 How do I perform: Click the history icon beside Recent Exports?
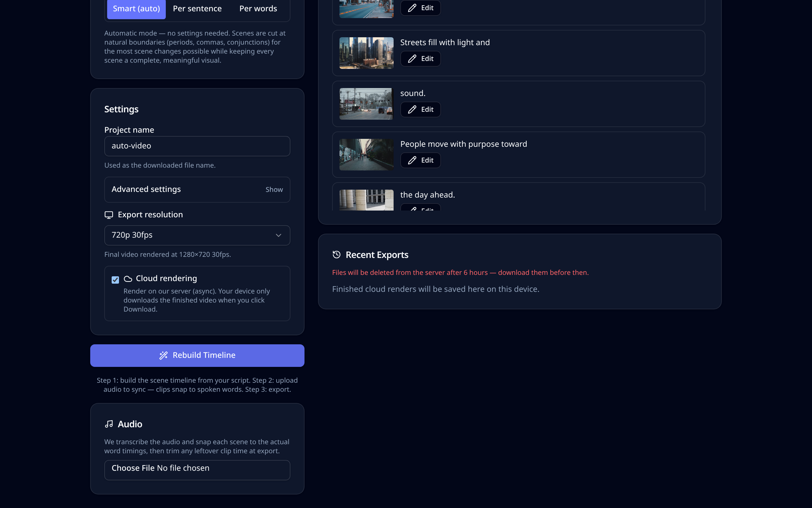click(337, 255)
